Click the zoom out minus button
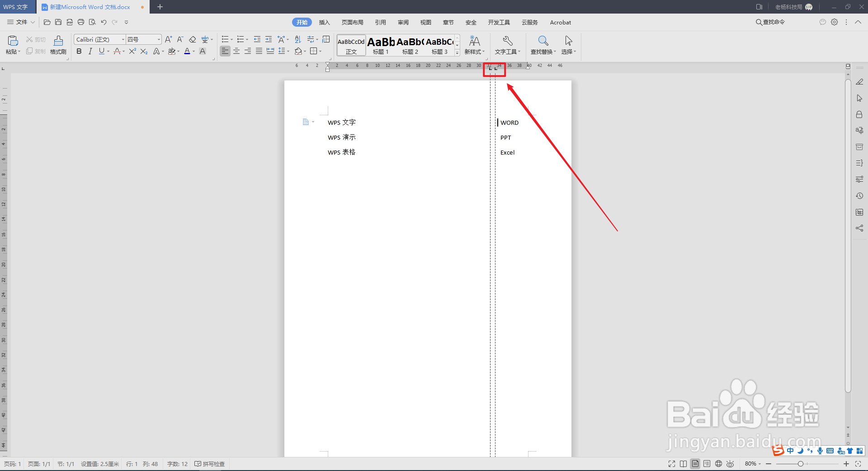 pos(769,464)
